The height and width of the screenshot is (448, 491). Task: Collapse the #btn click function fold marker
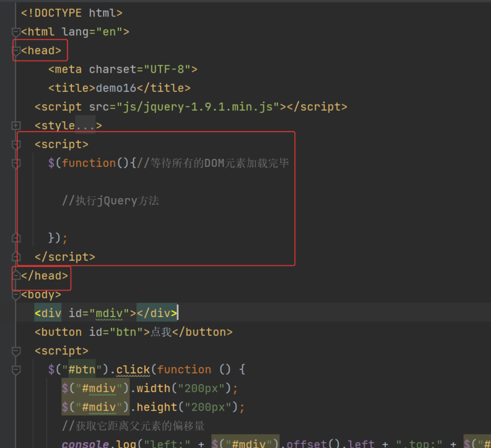click(x=16, y=370)
